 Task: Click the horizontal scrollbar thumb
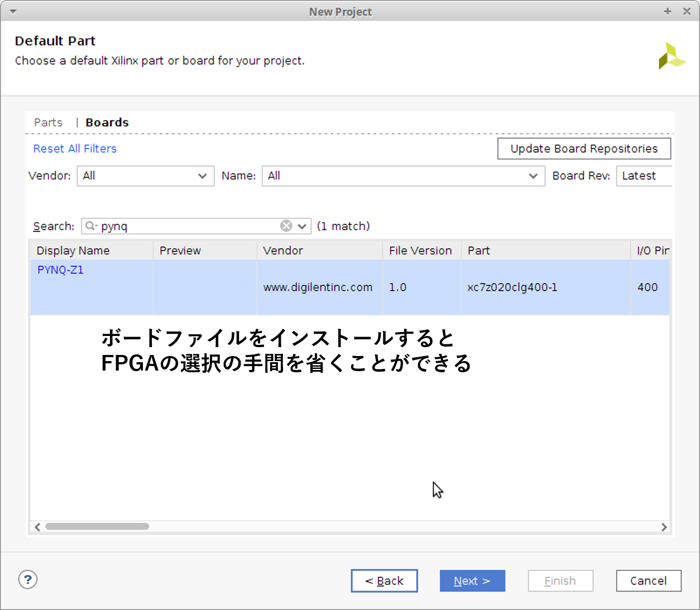coord(97,526)
